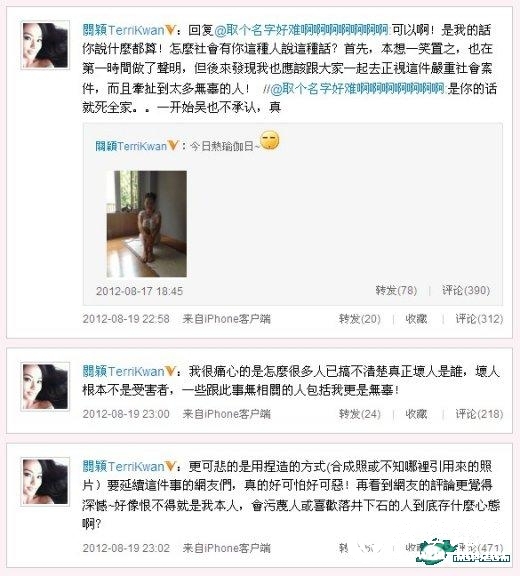
Task: Open 评论(312) on the first post
Action: (x=479, y=318)
